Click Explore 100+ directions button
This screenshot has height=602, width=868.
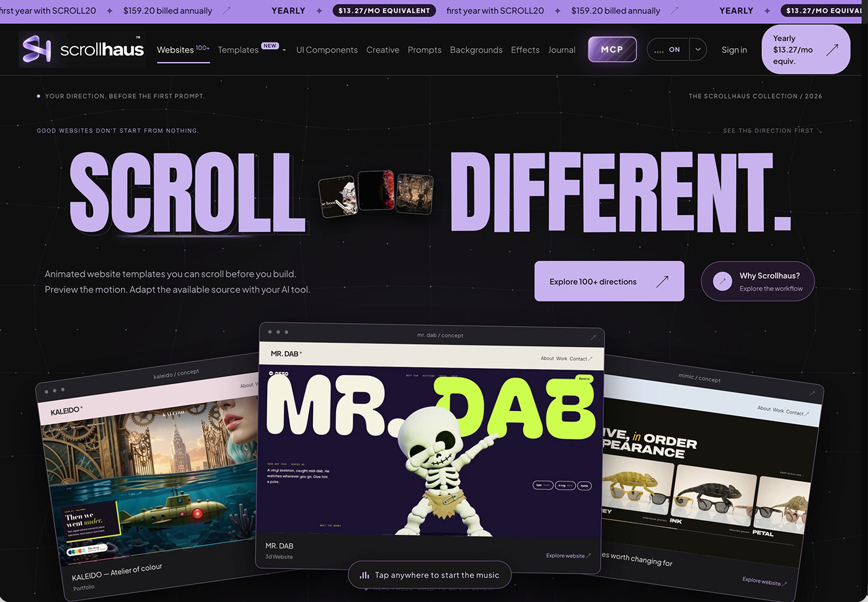(x=609, y=281)
